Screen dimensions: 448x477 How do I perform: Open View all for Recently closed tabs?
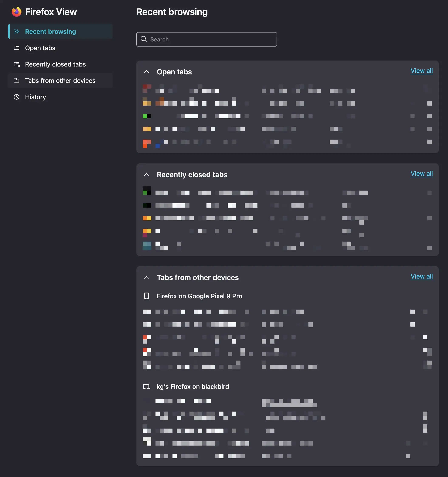[x=422, y=173]
